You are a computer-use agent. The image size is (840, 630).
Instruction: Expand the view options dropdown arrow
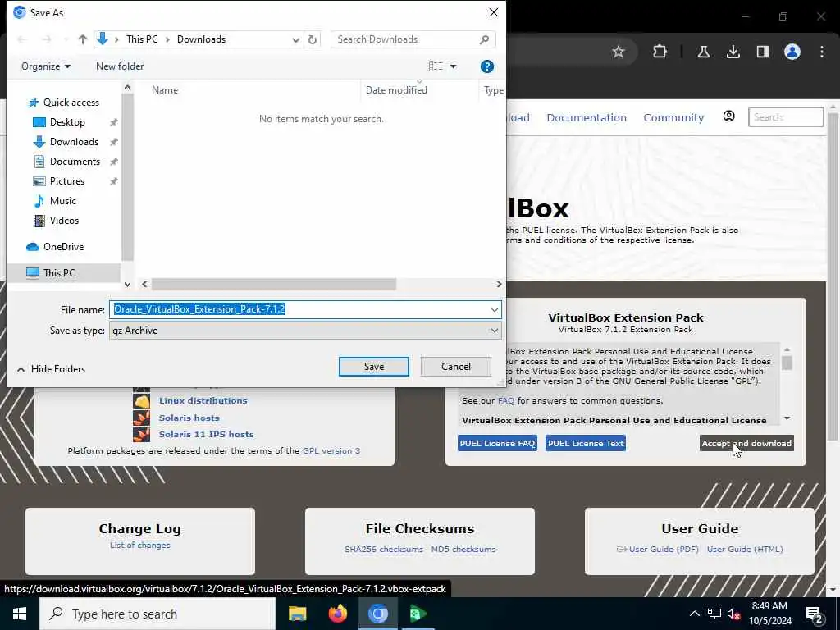[453, 66]
